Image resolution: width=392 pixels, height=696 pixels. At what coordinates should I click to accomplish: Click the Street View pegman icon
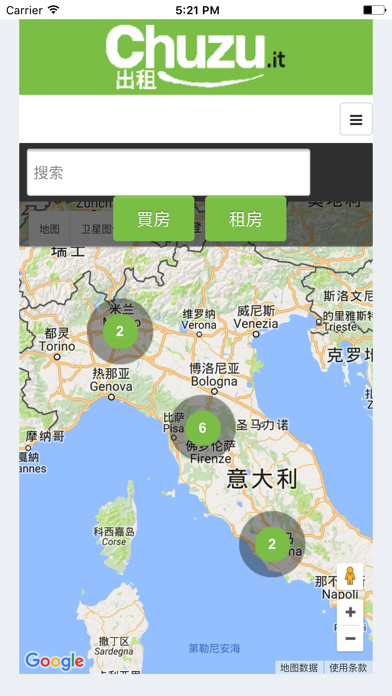click(350, 576)
